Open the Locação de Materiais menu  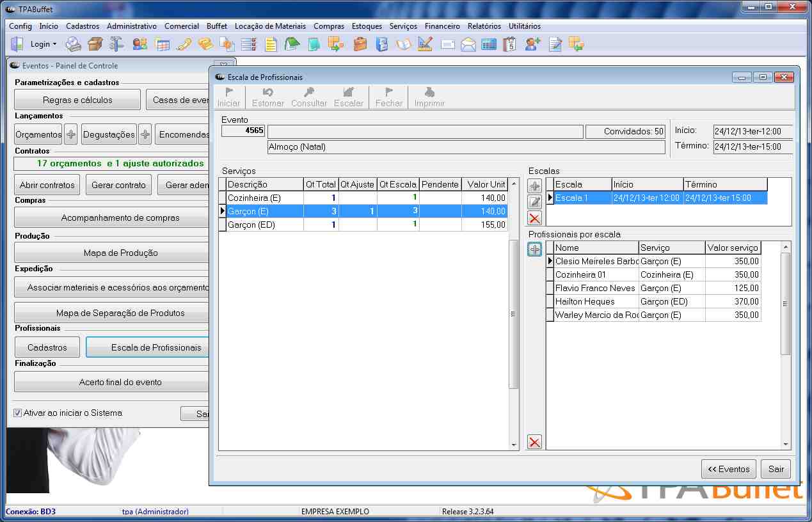tap(270, 26)
